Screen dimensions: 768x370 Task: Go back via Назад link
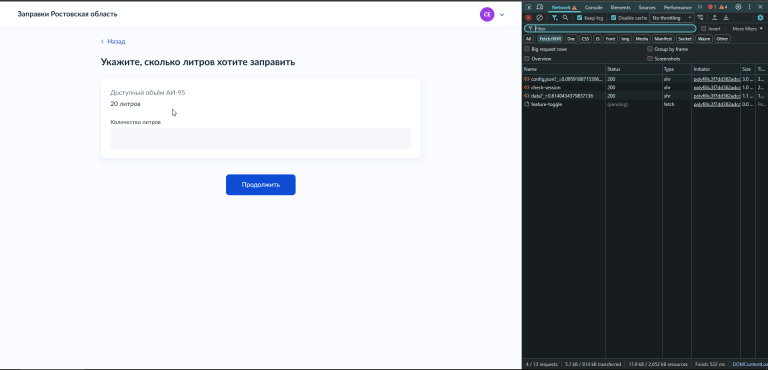click(x=113, y=42)
